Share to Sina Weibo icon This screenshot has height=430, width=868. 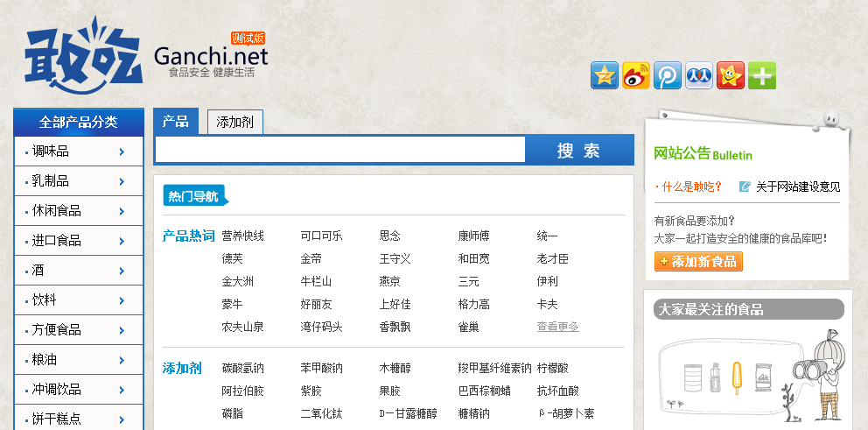pos(636,75)
